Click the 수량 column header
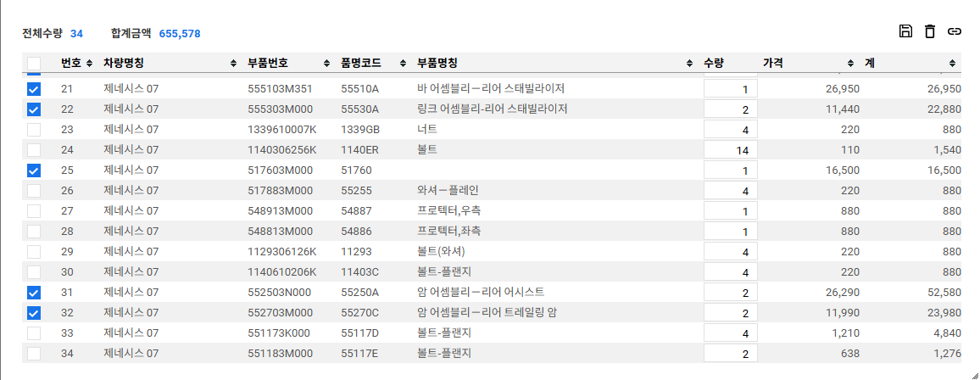The height and width of the screenshot is (380, 980). tap(714, 64)
